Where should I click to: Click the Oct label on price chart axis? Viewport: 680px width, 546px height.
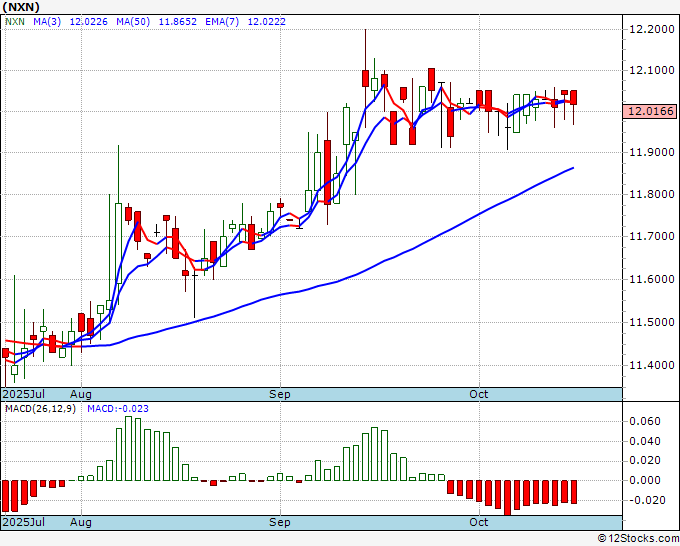click(x=479, y=394)
